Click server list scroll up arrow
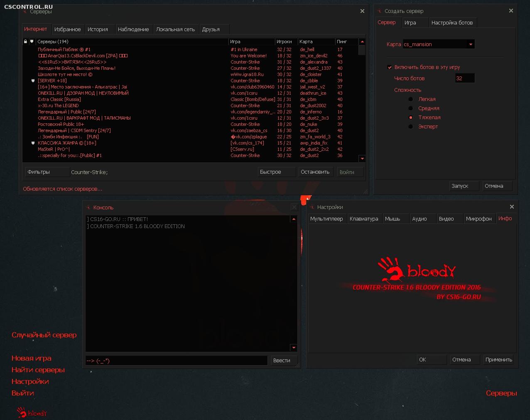The height and width of the screenshot is (420, 530). [362, 42]
